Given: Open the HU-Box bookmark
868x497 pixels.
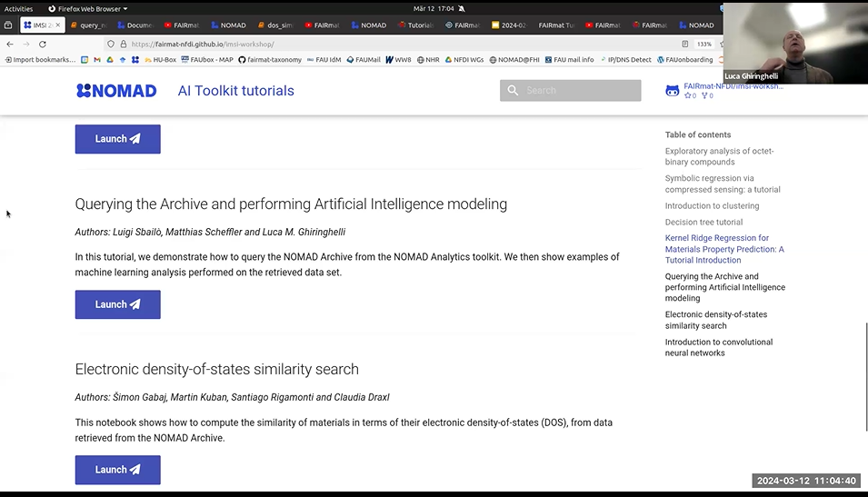Looking at the screenshot, I should tap(160, 60).
